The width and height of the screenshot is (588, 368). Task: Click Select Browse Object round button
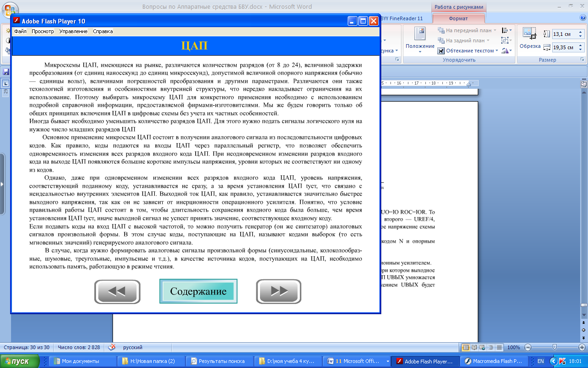[584, 331]
